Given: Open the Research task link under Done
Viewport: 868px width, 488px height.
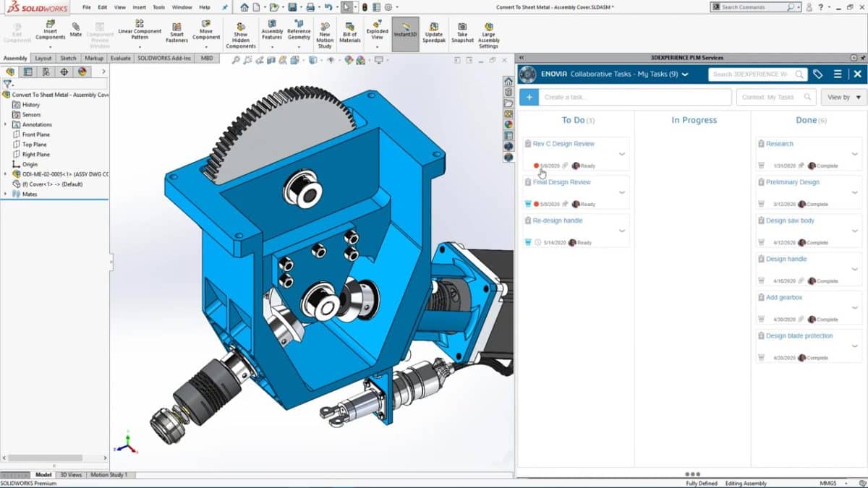Looking at the screenshot, I should [779, 143].
